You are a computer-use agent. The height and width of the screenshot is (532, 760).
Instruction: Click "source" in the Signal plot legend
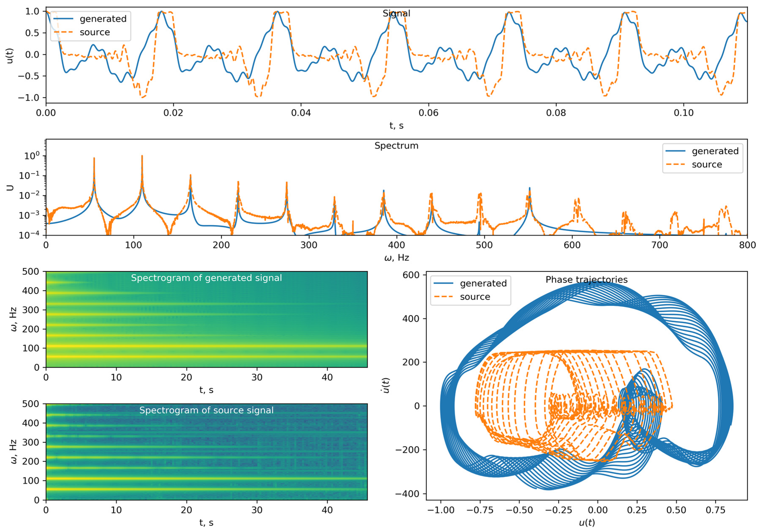pos(95,32)
